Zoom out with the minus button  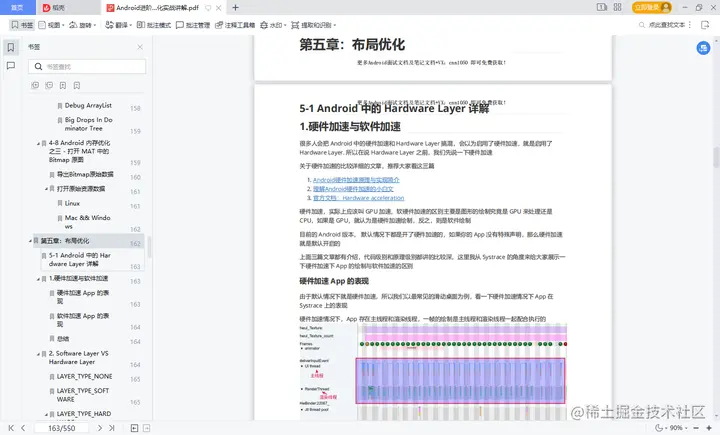click(x=696, y=428)
